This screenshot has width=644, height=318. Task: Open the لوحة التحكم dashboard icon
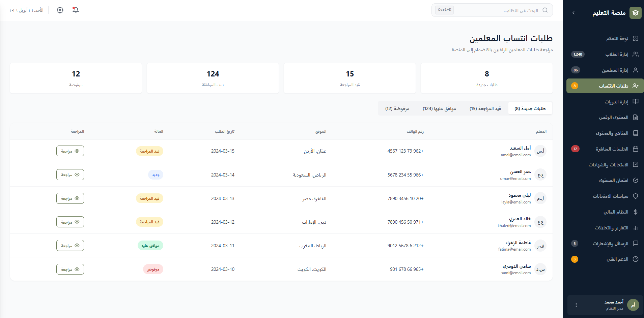coord(636,38)
